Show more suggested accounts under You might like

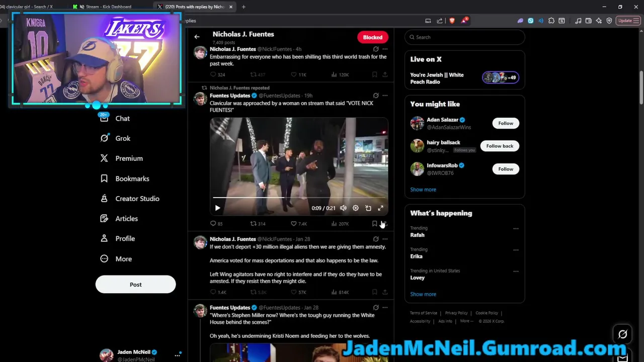(x=423, y=190)
